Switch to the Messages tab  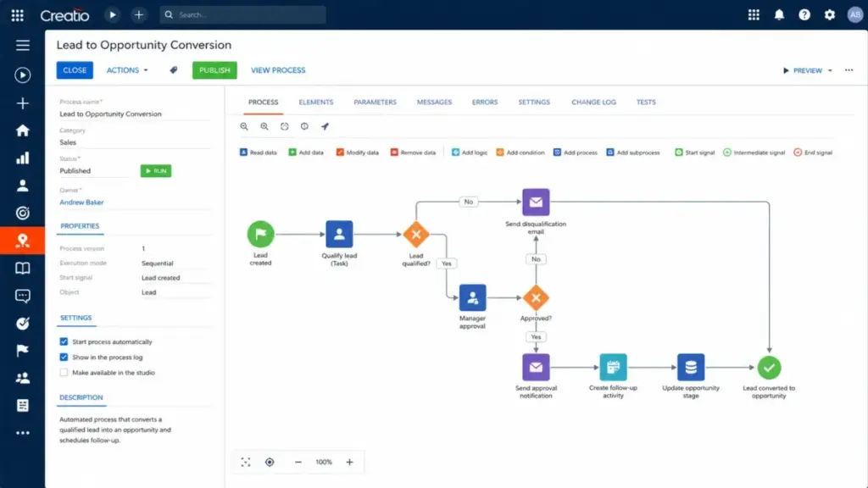(x=434, y=103)
